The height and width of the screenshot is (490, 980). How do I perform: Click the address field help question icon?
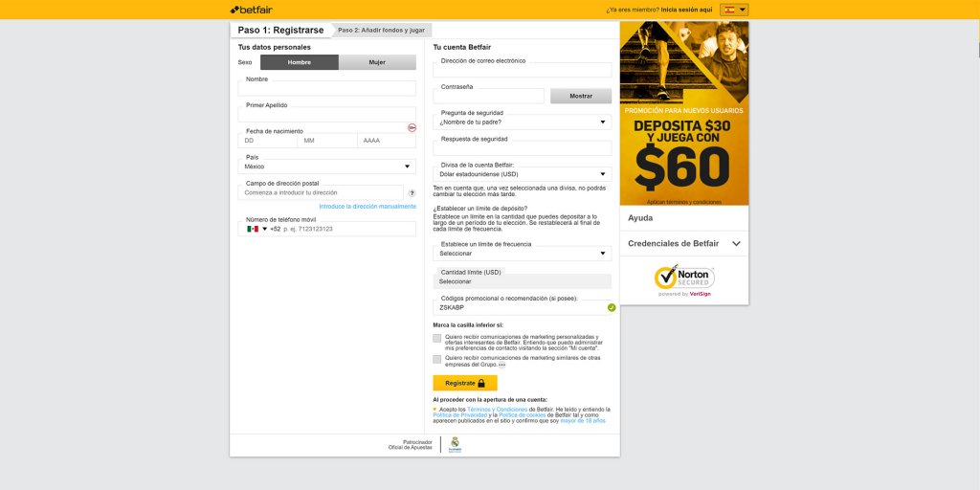(412, 193)
